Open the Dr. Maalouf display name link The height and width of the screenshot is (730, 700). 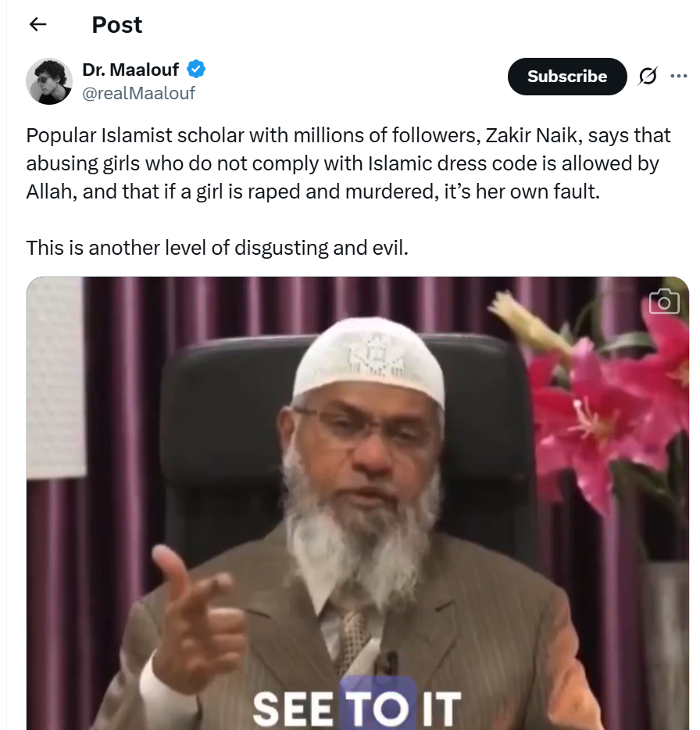click(x=130, y=70)
